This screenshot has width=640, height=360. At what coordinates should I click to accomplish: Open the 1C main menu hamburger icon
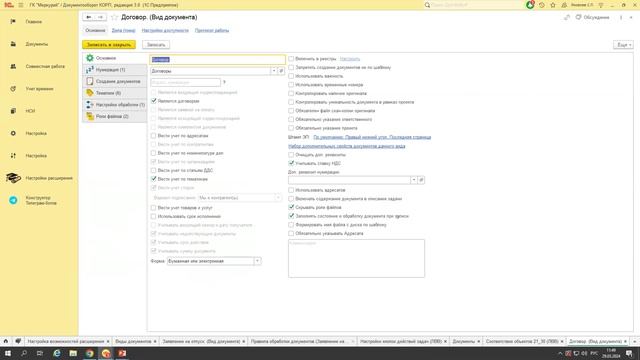click(x=21, y=5)
